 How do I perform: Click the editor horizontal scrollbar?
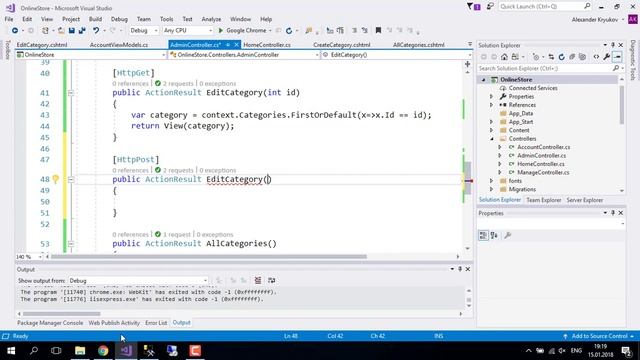click(209, 257)
